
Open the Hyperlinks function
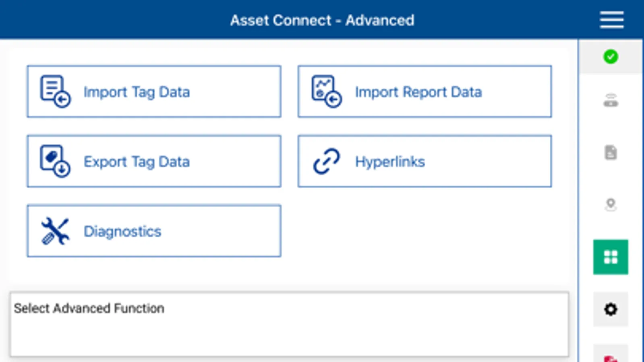[x=425, y=161]
